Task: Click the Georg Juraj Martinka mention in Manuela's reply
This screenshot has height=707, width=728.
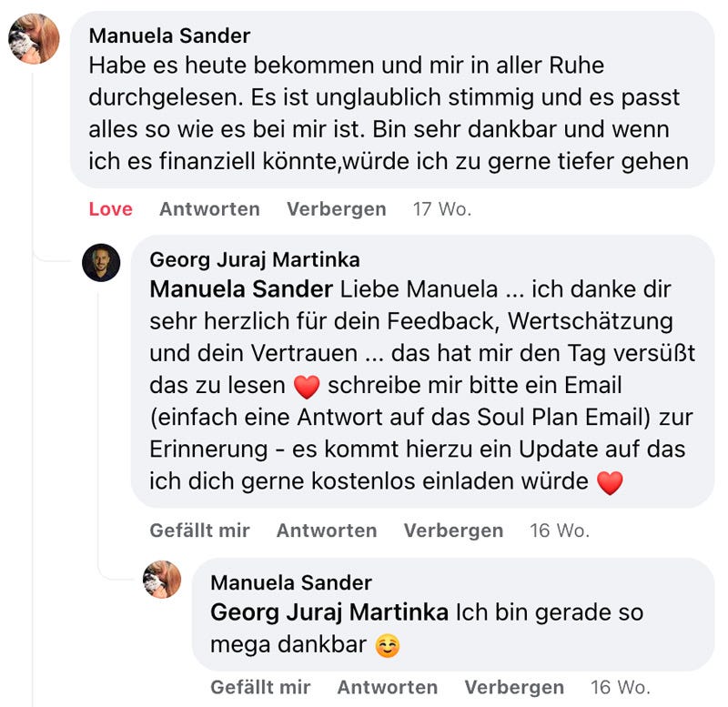Action: coord(329,612)
